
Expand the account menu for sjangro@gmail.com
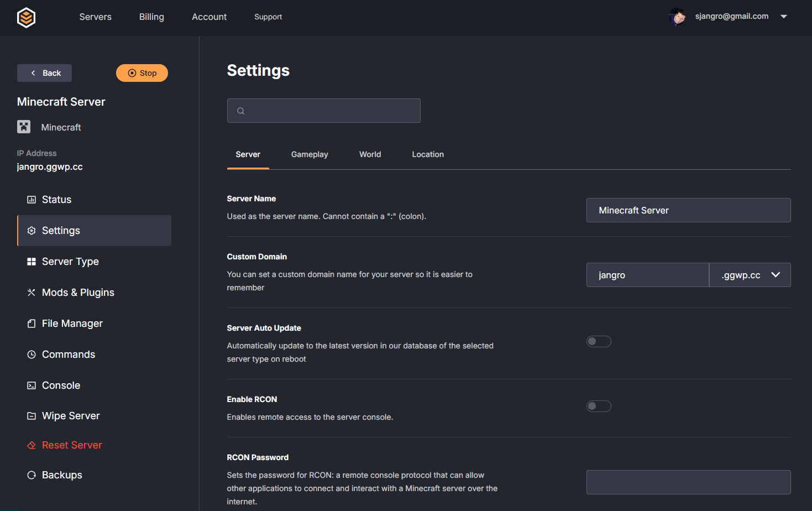point(784,17)
